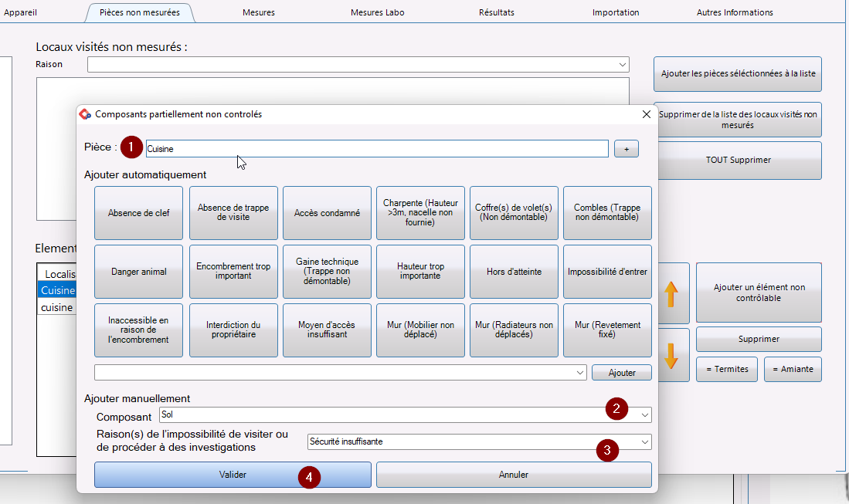Viewport: 849px width, 504px height.
Task: Click Annuler to cancel the dialog
Action: [514, 475]
